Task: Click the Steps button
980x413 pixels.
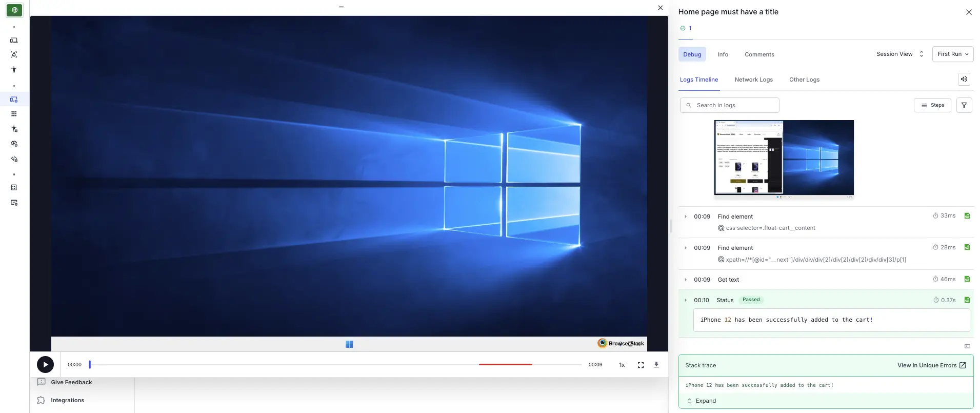Action: coord(932,105)
